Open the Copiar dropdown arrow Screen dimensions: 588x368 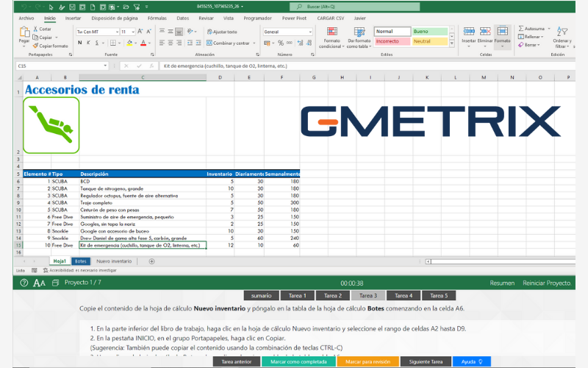point(57,38)
